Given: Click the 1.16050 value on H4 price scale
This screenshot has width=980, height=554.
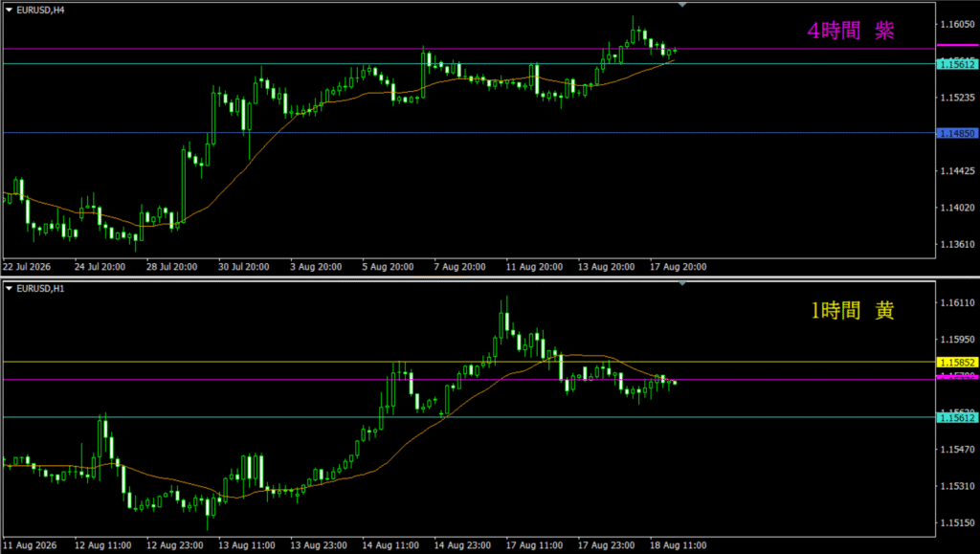Looking at the screenshot, I should pyautogui.click(x=957, y=24).
